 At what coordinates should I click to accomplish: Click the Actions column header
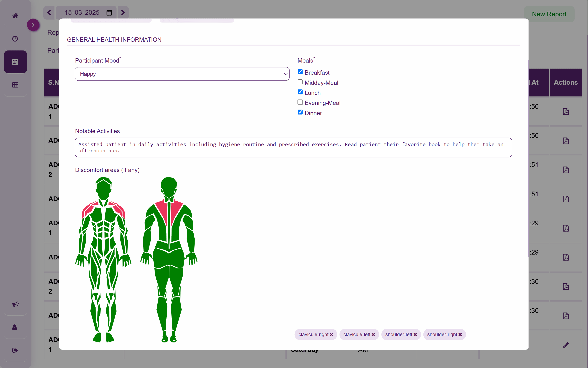coord(566,83)
